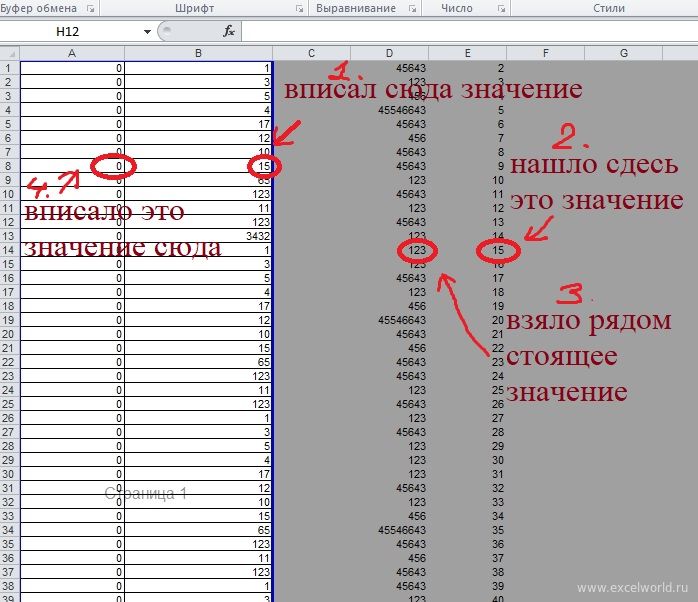Viewport: 698px width, 602px height.
Task: Click inside the formula bar field
Action: click(x=470, y=31)
